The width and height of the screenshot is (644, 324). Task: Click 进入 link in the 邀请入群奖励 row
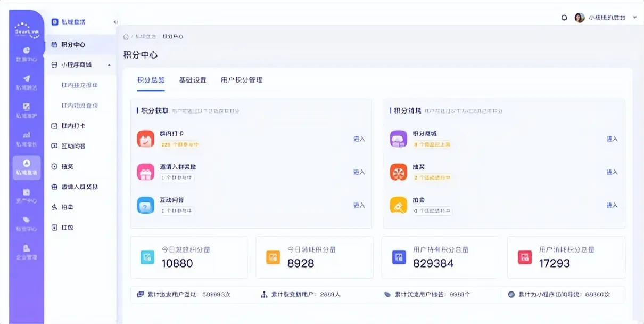tap(359, 172)
